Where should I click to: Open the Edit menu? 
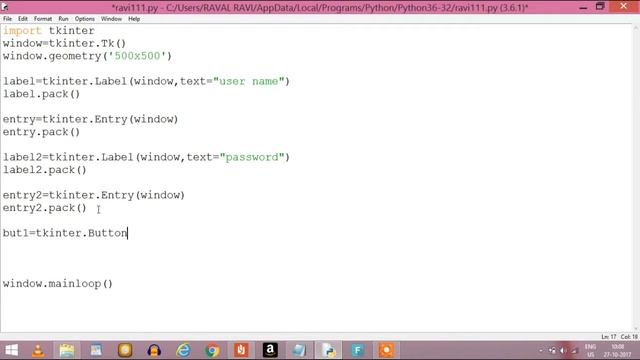[23, 19]
